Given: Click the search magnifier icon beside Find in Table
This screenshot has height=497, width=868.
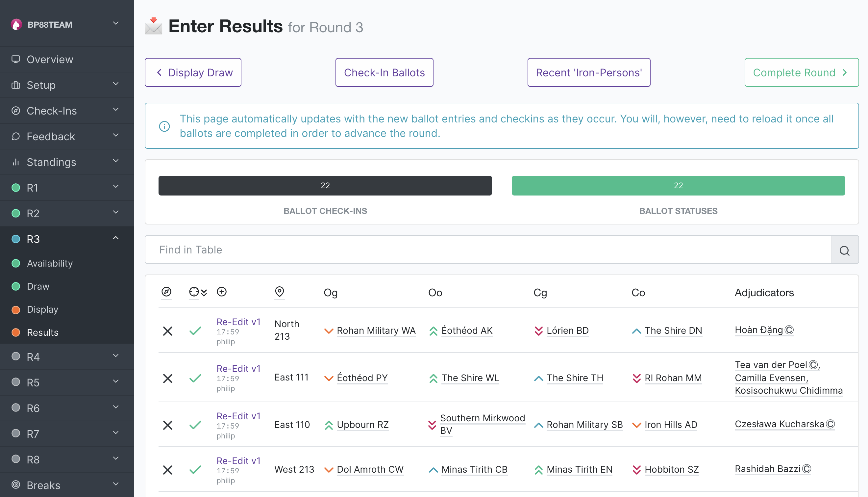Looking at the screenshot, I should pos(844,250).
